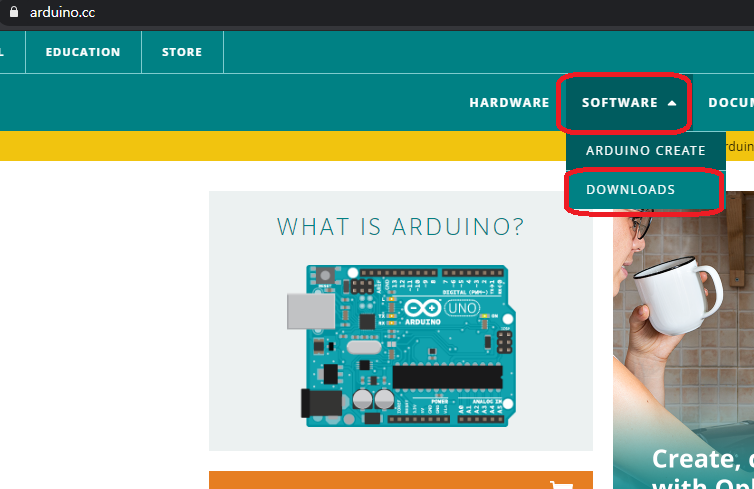Open the EDUCATION top navigation item
The height and width of the screenshot is (489, 754).
pos(83,52)
